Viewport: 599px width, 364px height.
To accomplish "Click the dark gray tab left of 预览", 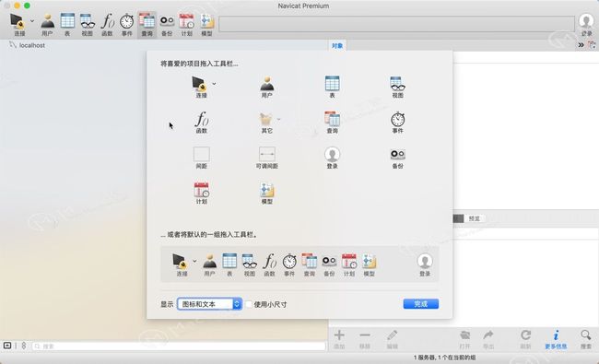I will tap(458, 218).
